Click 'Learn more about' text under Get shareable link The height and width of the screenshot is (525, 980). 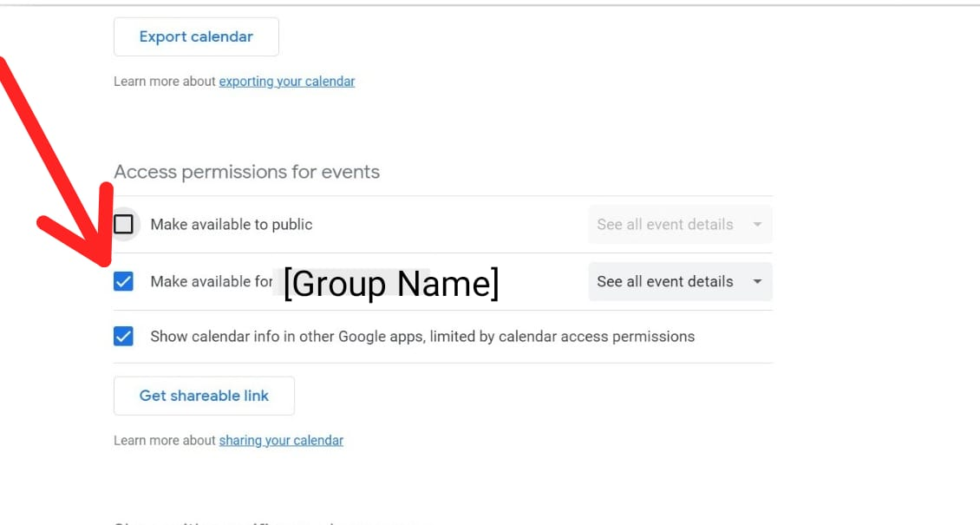tap(165, 441)
